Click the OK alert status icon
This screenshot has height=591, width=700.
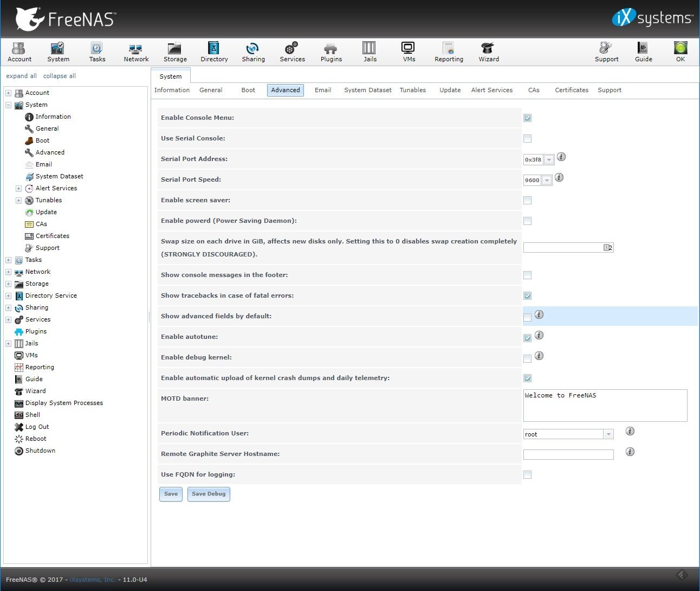[680, 52]
